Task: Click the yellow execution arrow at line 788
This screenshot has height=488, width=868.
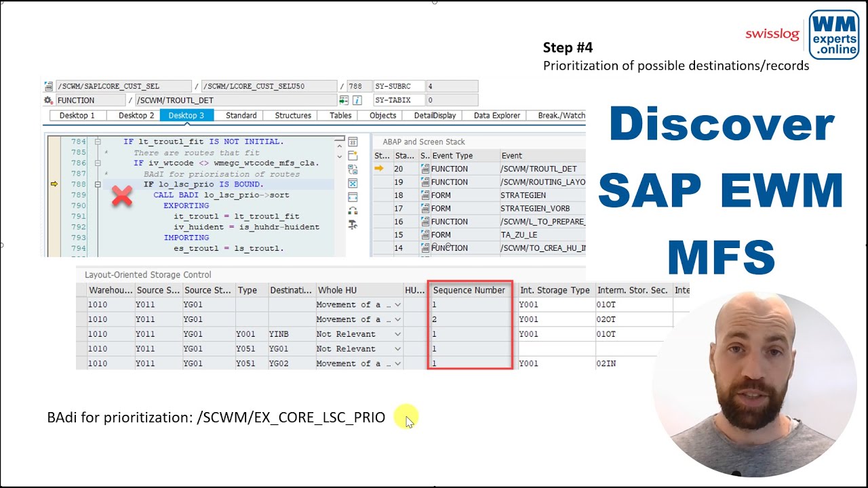Action: tap(54, 184)
